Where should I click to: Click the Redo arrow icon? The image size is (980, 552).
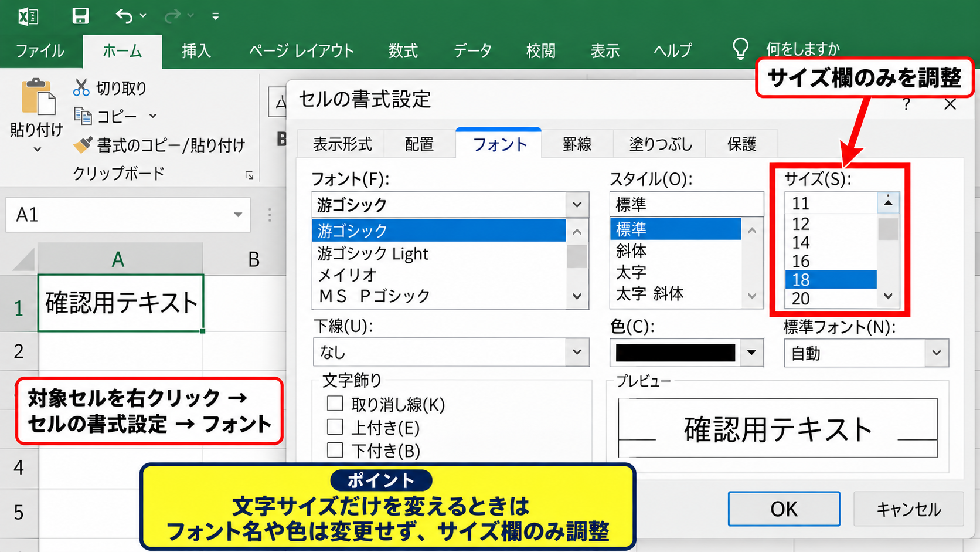point(172,16)
